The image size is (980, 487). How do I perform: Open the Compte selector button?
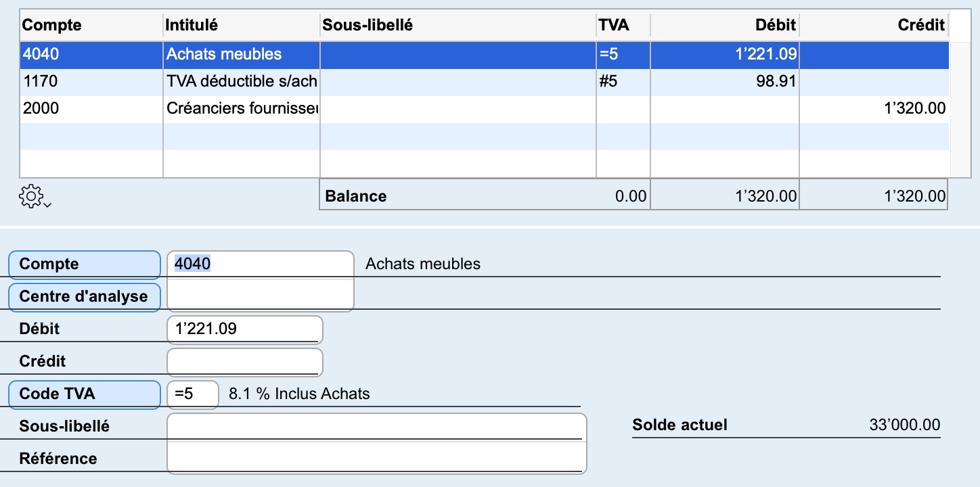point(85,264)
